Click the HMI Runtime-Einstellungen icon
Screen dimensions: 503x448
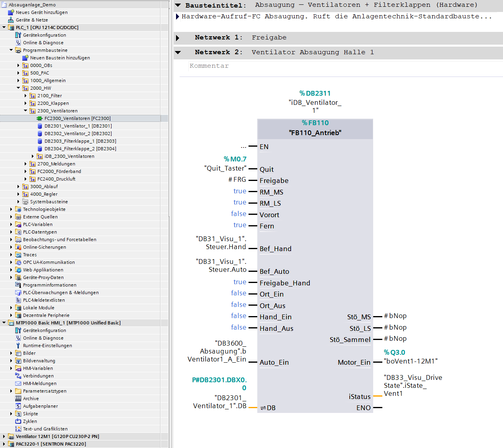[18, 346]
